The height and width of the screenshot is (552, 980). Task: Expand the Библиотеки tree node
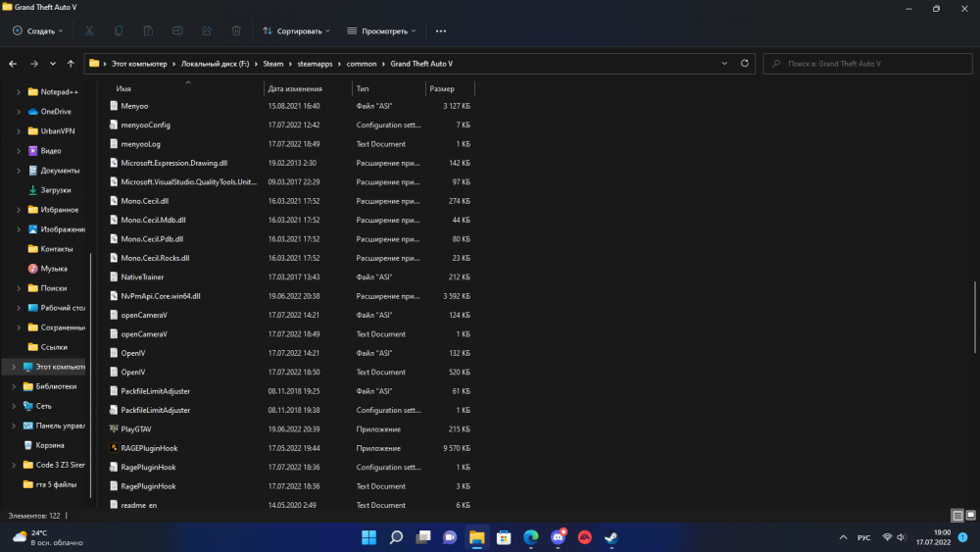click(x=13, y=386)
